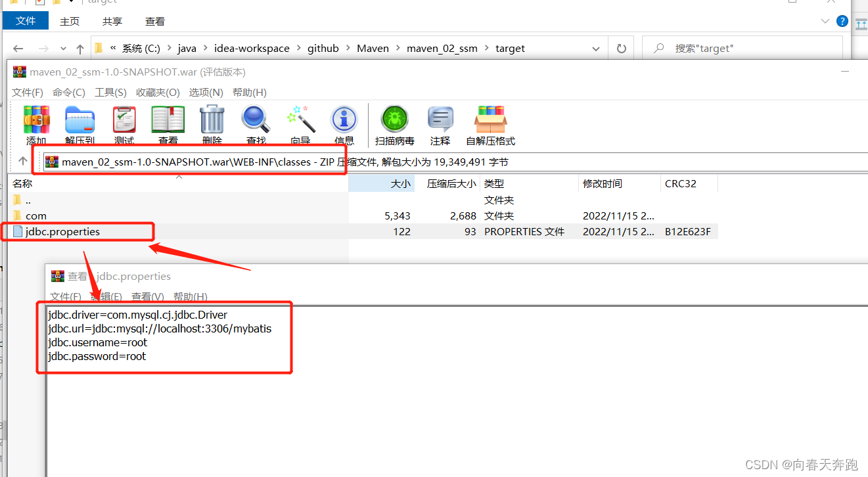Click the 'PROPERTIES 文件' type cell

pyautogui.click(x=524, y=231)
